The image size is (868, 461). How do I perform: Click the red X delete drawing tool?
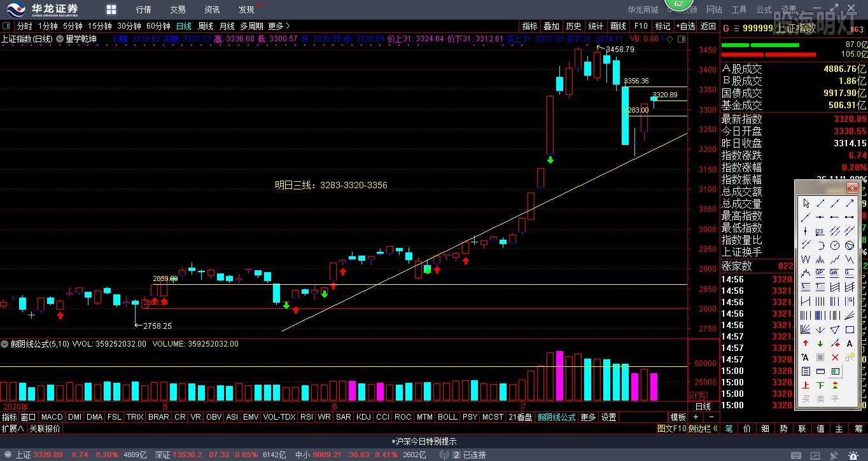(x=835, y=357)
